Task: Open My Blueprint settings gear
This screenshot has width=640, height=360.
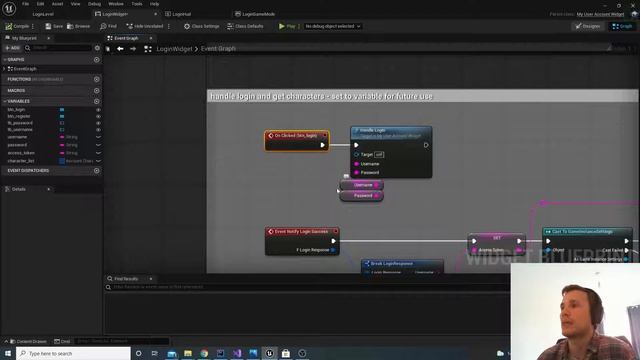Action: click(x=97, y=48)
